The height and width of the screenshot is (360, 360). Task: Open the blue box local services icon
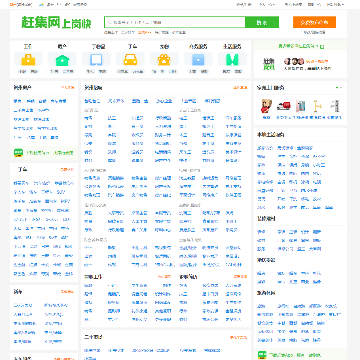(198, 60)
